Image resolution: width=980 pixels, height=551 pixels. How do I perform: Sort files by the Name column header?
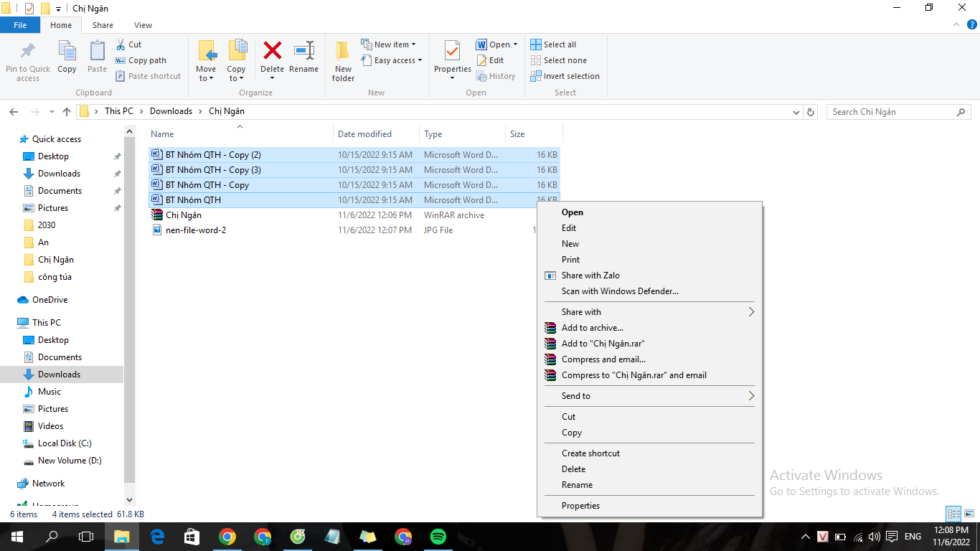pyautogui.click(x=240, y=134)
